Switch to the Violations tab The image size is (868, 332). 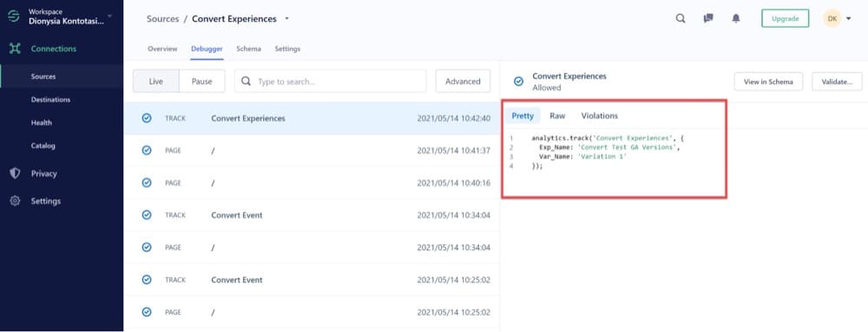[x=600, y=116]
